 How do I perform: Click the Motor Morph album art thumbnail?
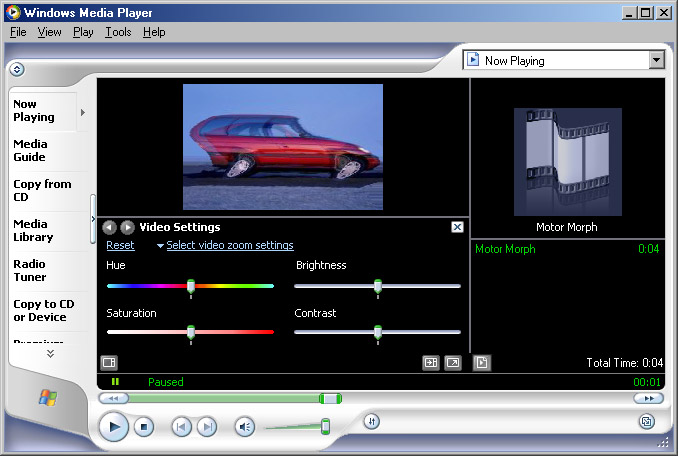(567, 162)
